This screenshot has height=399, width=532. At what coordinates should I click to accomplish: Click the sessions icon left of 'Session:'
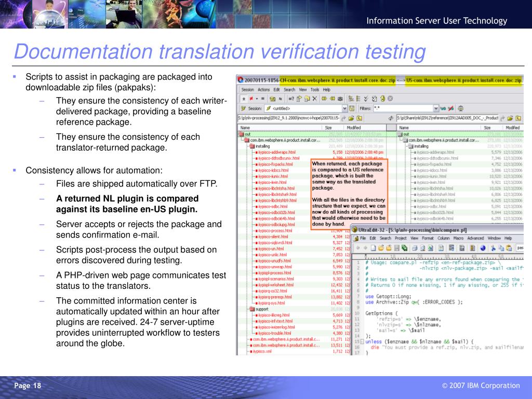point(243,109)
